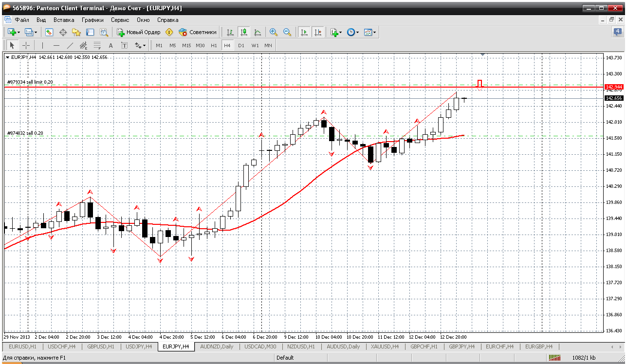Image resolution: width=627 pixels, height=364 pixels.
Task: Switch to M15 timeframe
Action: [x=186, y=45]
